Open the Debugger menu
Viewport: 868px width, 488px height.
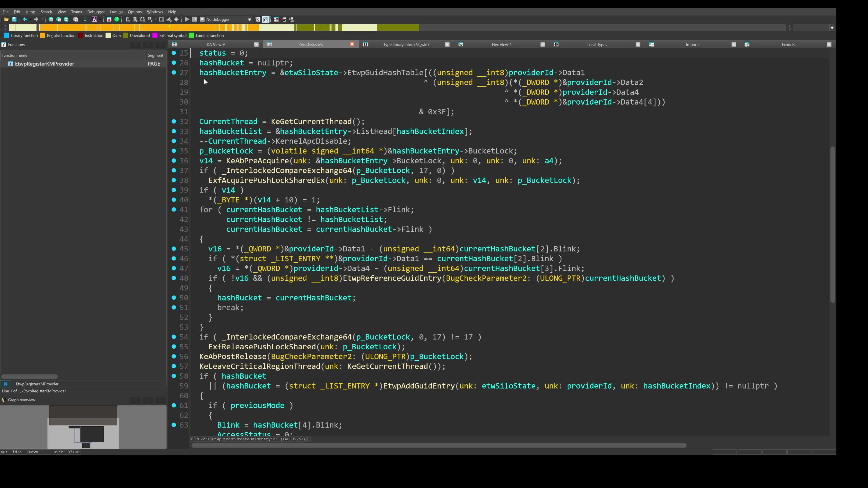[x=96, y=12]
